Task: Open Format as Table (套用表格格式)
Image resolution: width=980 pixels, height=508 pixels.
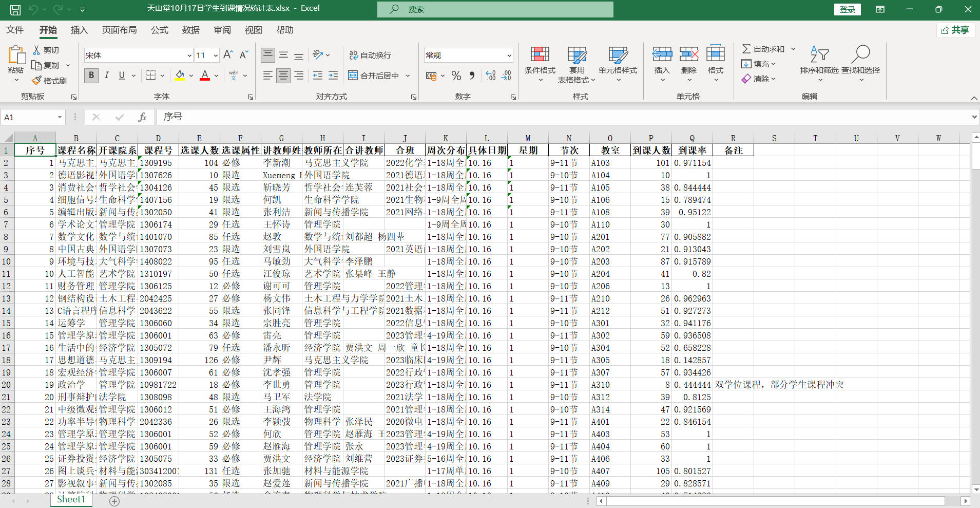Action: [577, 64]
